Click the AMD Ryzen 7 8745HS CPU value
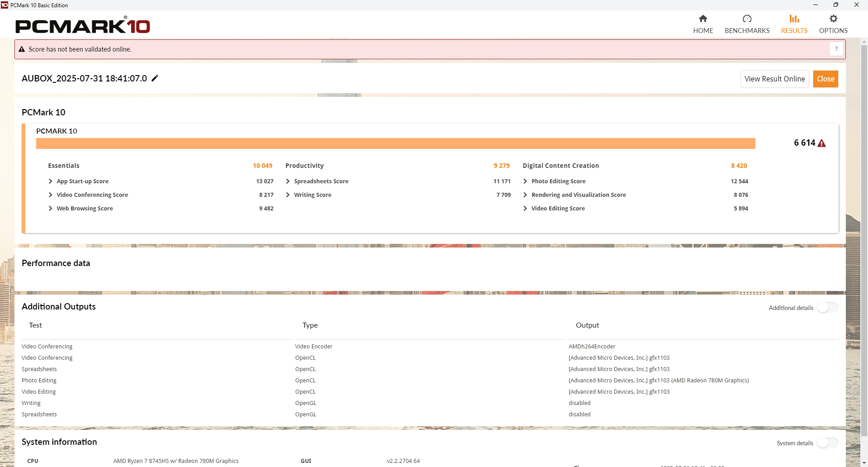This screenshot has height=467, width=868. (x=176, y=461)
